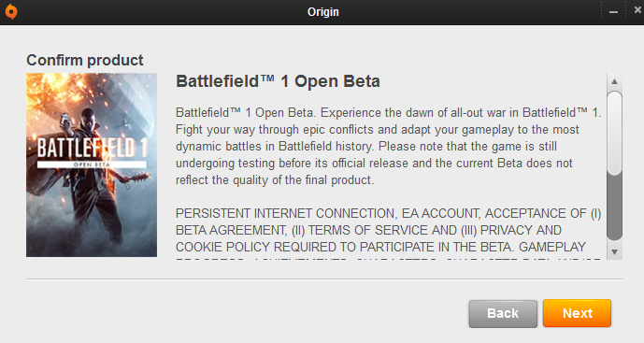Click the description scrollbar thumb
This screenshot has height=343, width=644.
click(x=614, y=134)
